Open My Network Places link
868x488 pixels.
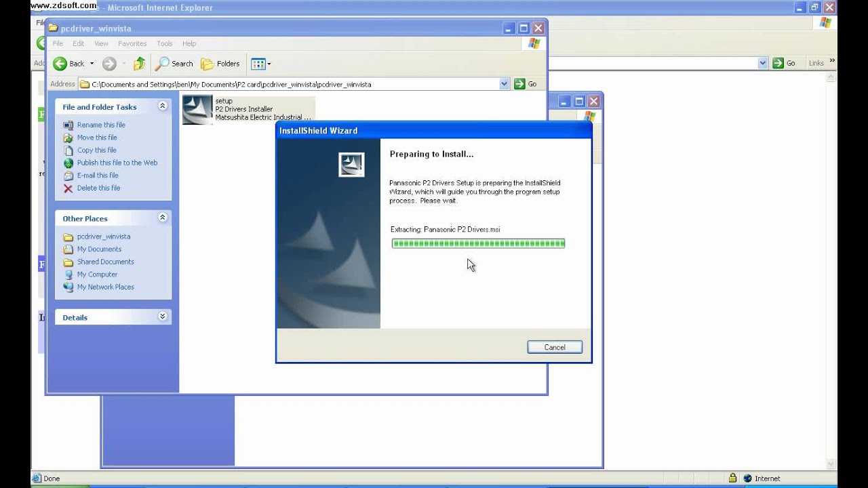point(106,287)
